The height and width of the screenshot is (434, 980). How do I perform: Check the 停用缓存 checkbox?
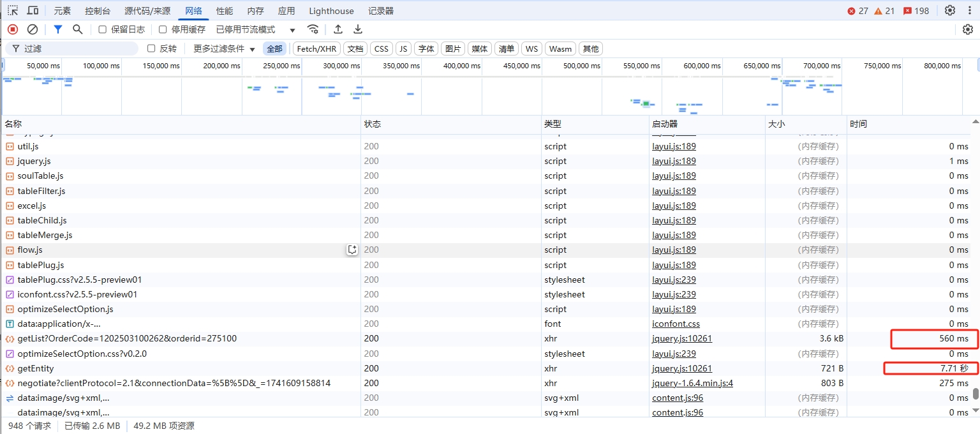(163, 29)
